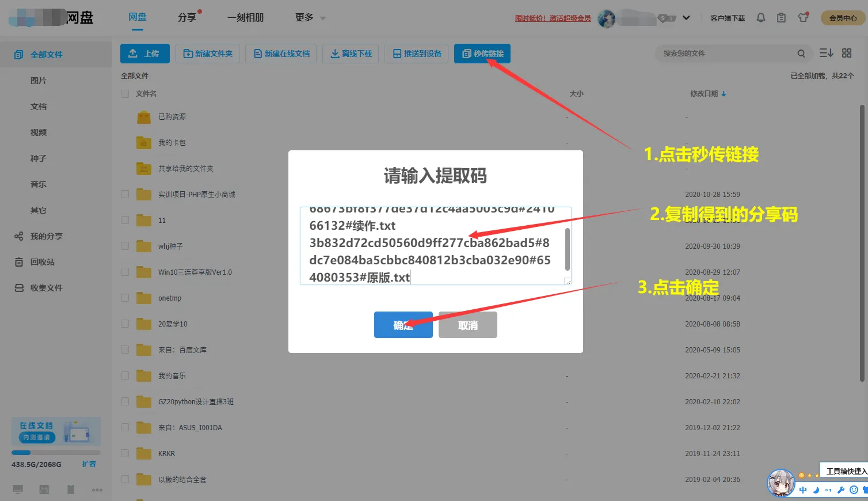Open the account dropdown beside the avatar
The image size is (868, 501).
click(x=686, y=17)
